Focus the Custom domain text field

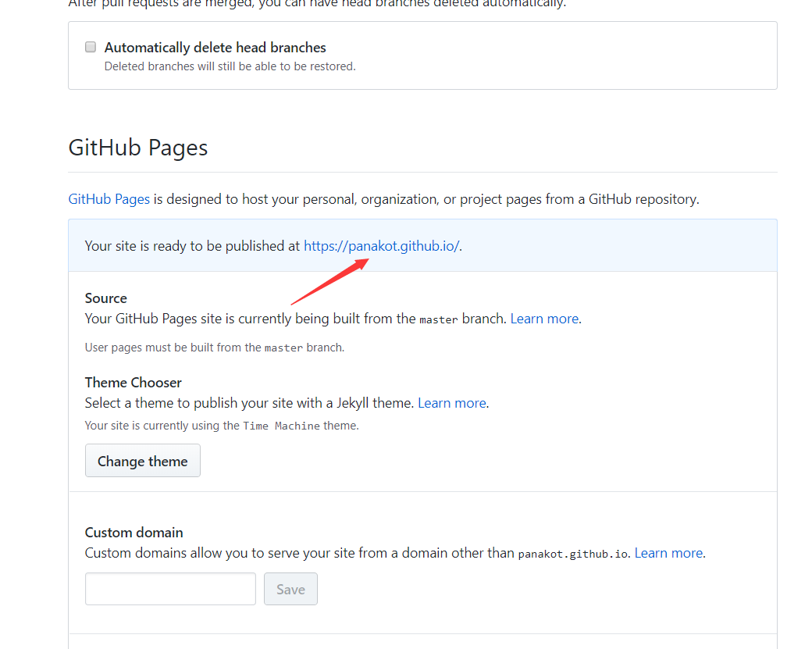click(170, 589)
